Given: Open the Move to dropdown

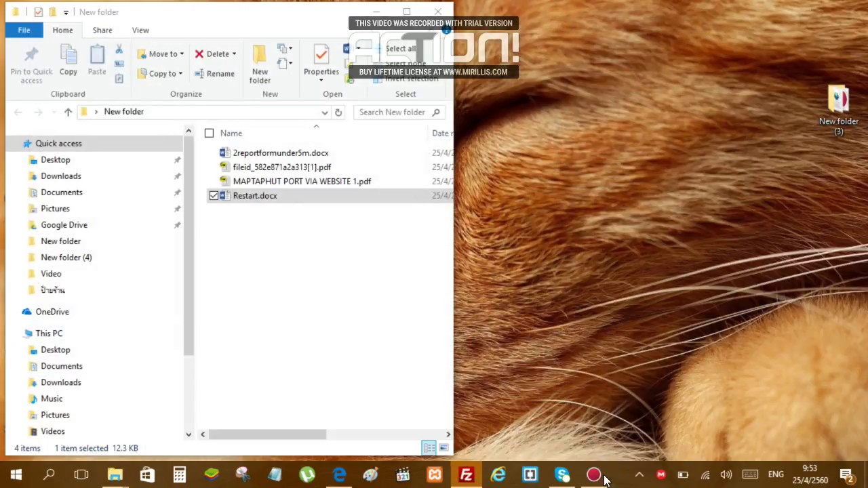Looking at the screenshot, I should point(160,54).
